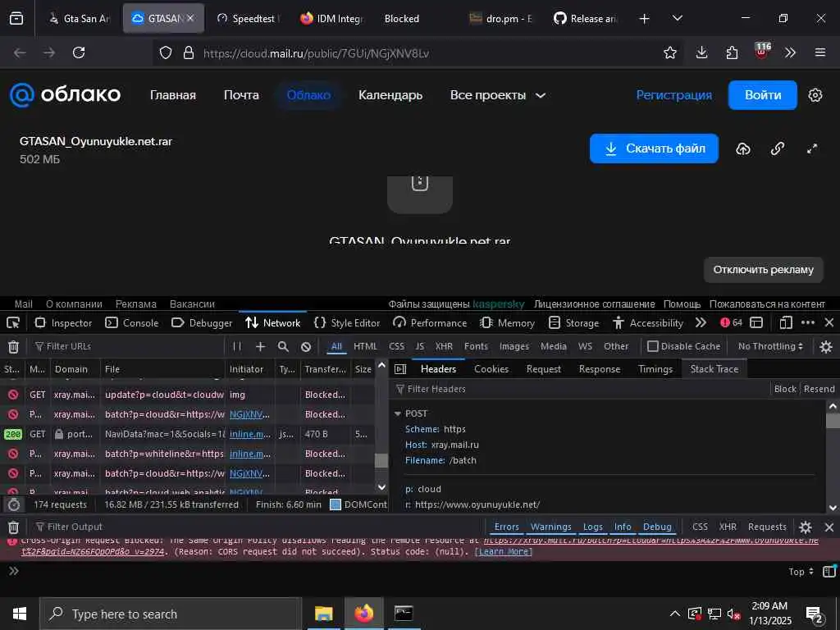This screenshot has height=630, width=840.
Task: Click the Resend button in Headers
Action: click(819, 389)
